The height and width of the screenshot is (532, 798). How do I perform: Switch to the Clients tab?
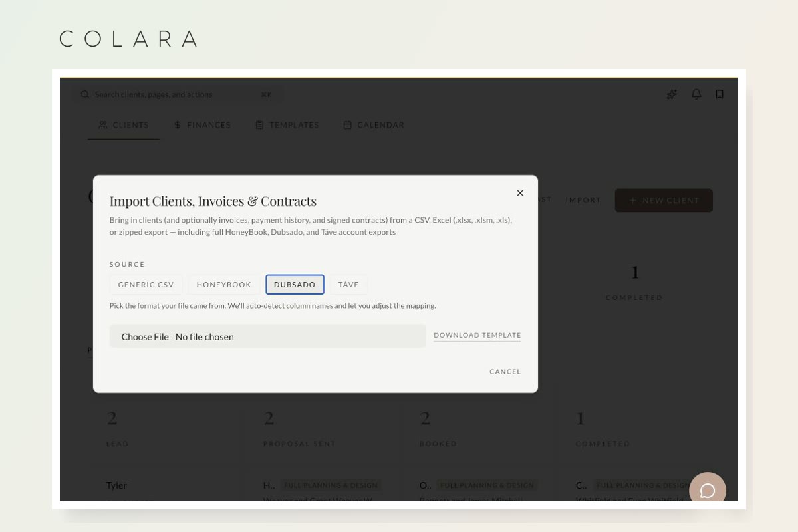(124, 125)
